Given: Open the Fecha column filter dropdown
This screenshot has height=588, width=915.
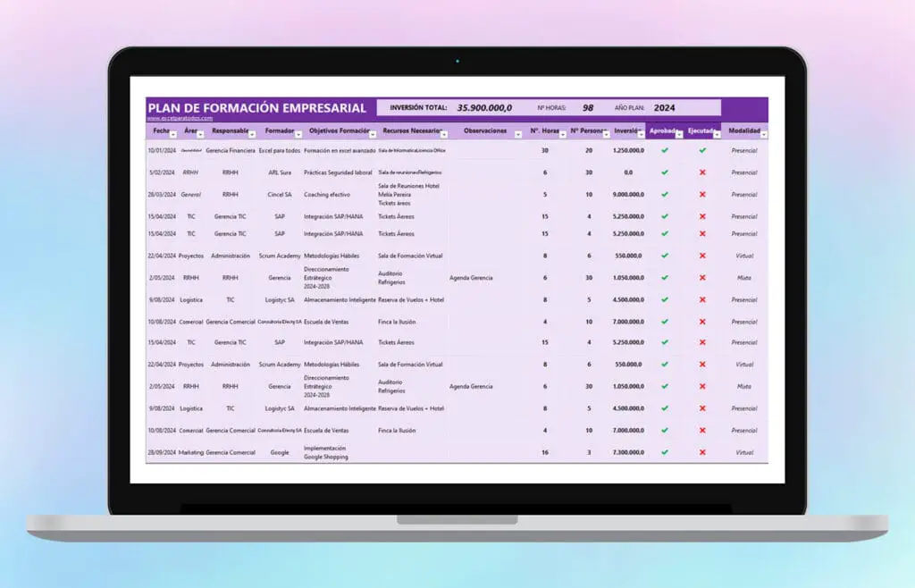Looking at the screenshot, I should (173, 135).
